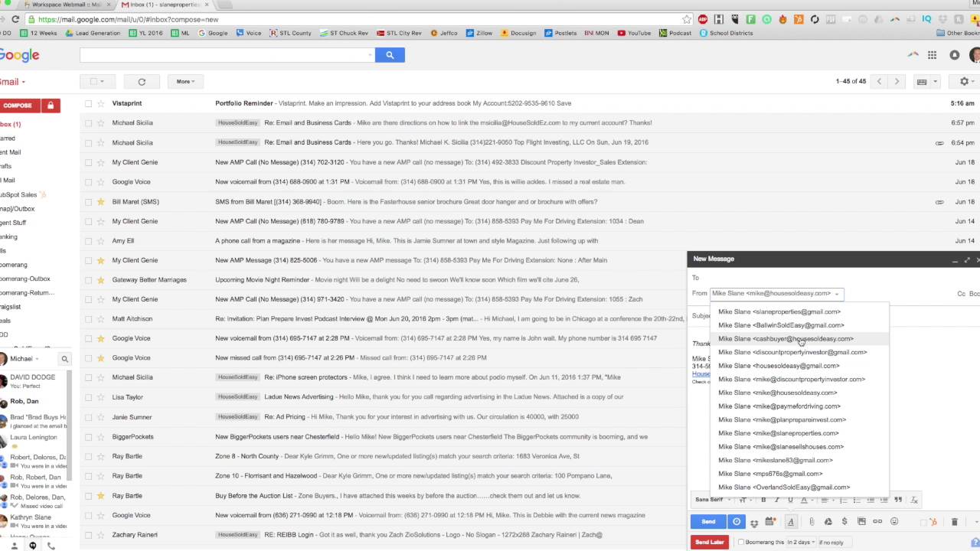Open Google Apps grid launcher
The image size is (980, 551).
932,54
